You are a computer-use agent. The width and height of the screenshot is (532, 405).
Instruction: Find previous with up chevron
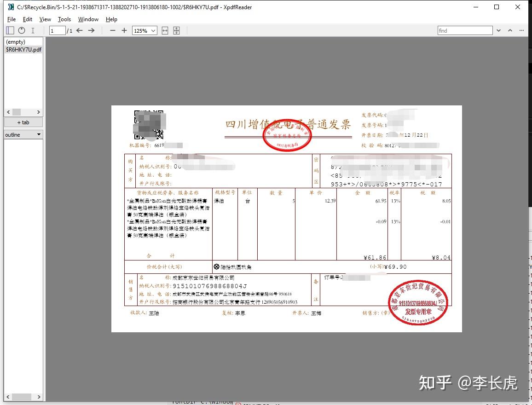[x=510, y=30]
